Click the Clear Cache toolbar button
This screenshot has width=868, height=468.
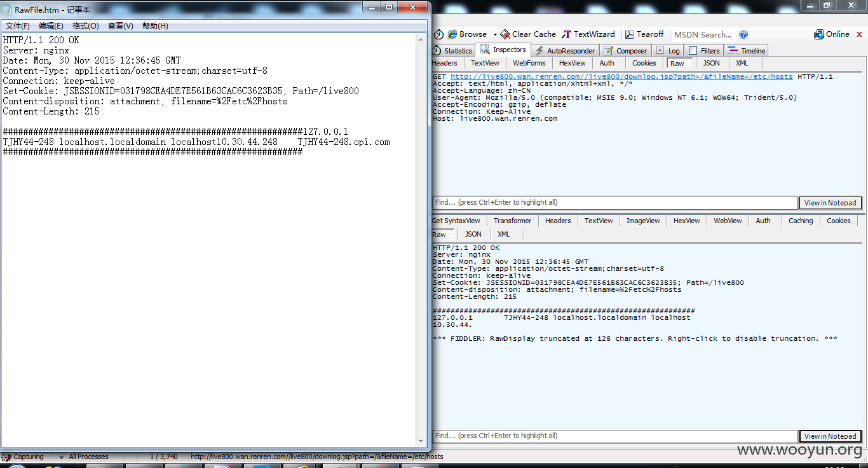click(528, 34)
